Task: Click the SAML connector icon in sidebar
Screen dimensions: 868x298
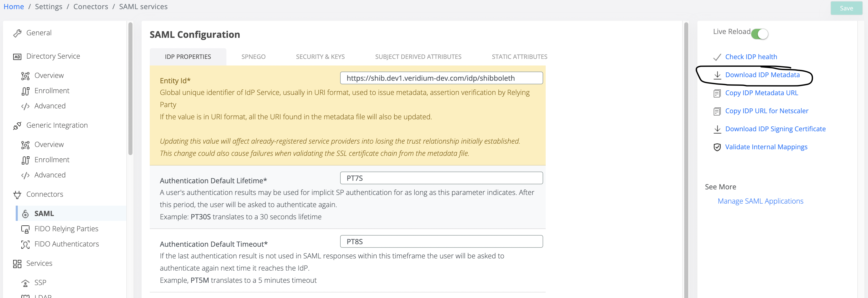Action: pyautogui.click(x=25, y=214)
